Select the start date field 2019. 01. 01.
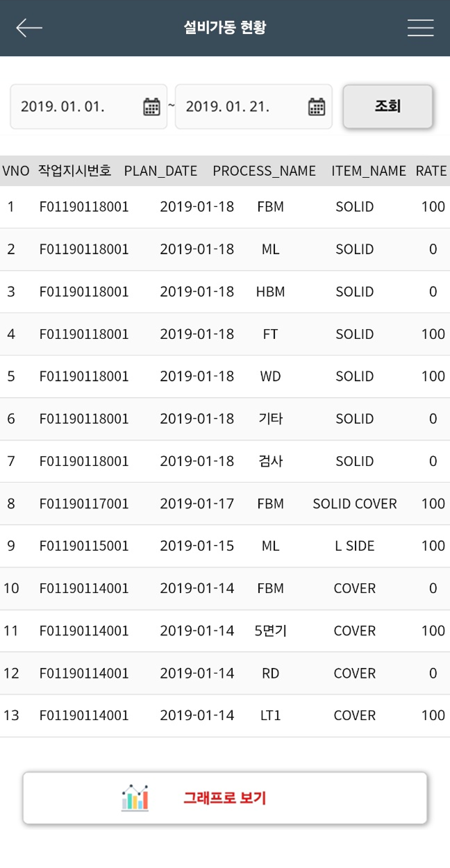Viewport: 450px width, 868px height. pos(89,107)
